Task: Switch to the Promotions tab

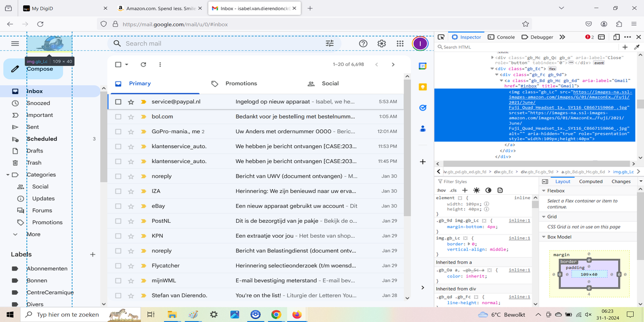Action: (x=240, y=84)
